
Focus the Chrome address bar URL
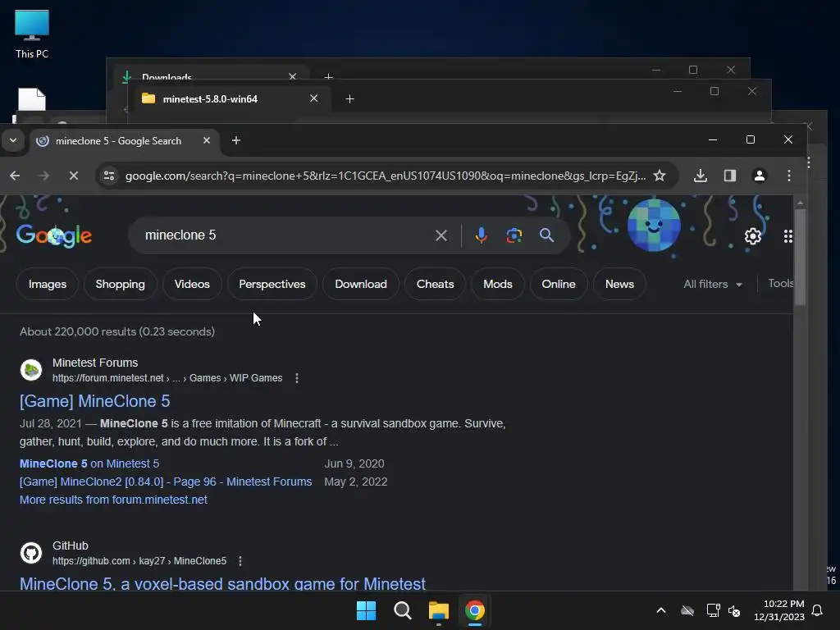pos(386,176)
